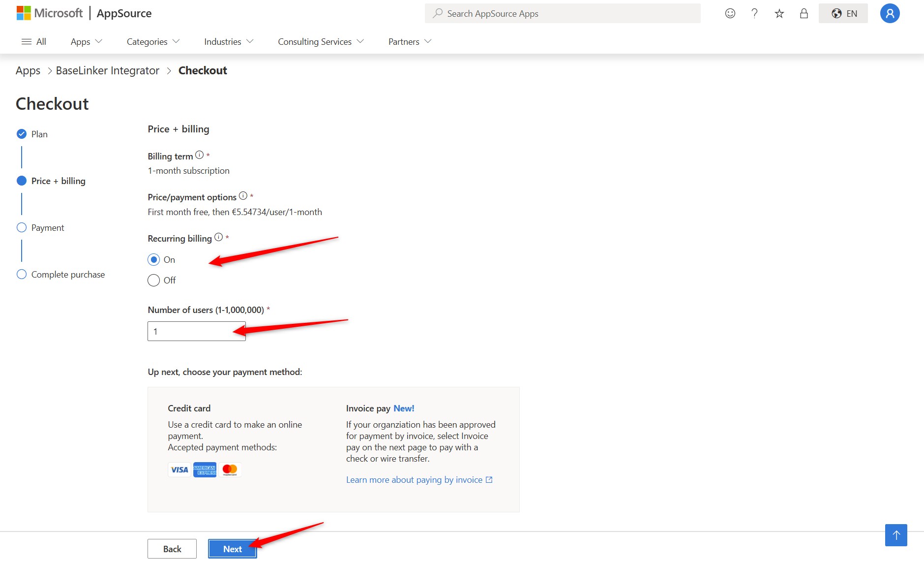Show Price/payment options info tooltip
Image resolution: width=924 pixels, height=563 pixels.
point(243,196)
